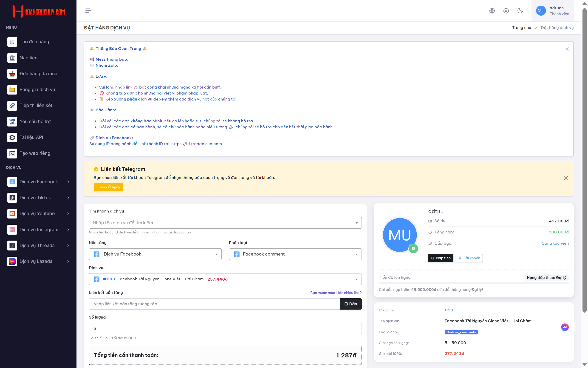
Task: Click the Lazada icon in sidebar services
Action: [x=12, y=262]
